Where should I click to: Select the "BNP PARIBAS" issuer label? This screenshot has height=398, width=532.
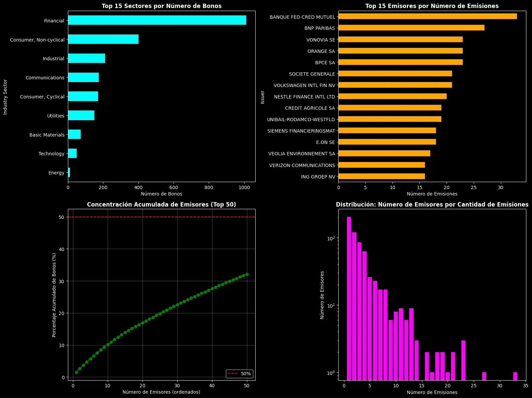320,28
